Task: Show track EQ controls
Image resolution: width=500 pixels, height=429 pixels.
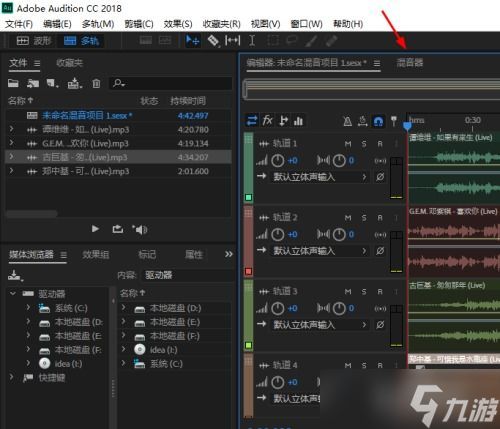Action: click(x=298, y=120)
